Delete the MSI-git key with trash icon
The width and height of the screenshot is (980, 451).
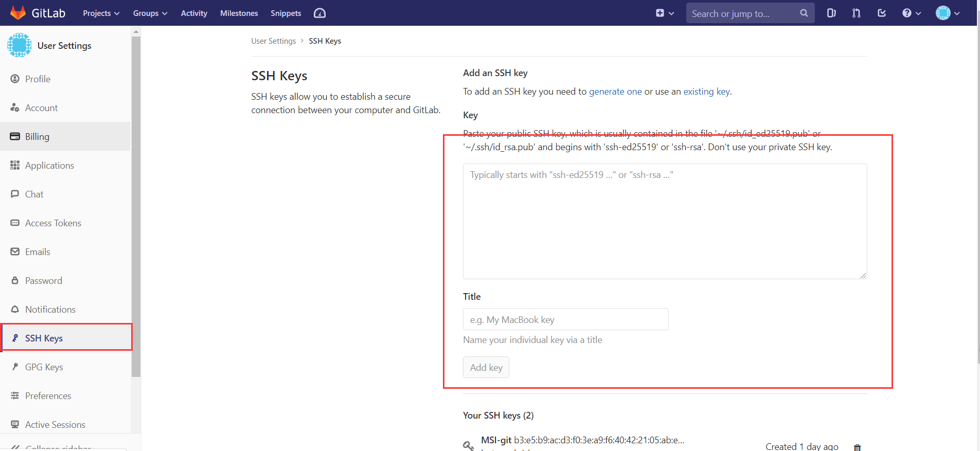pos(857,447)
